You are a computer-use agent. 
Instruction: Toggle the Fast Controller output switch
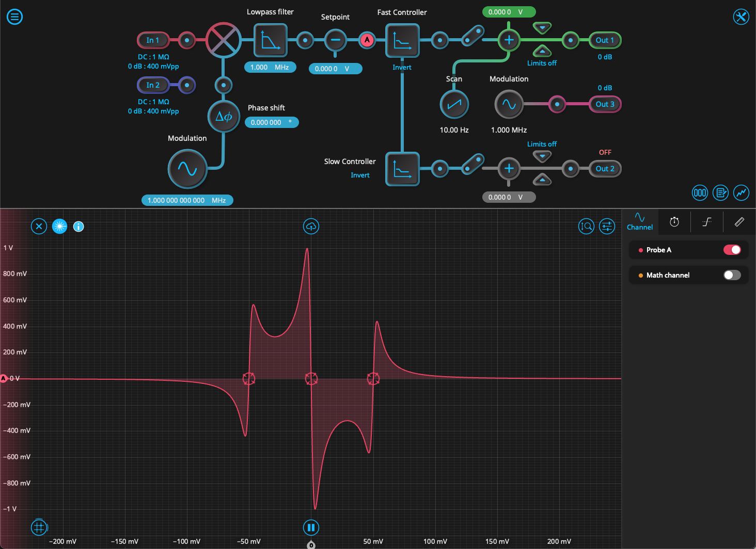click(x=472, y=36)
